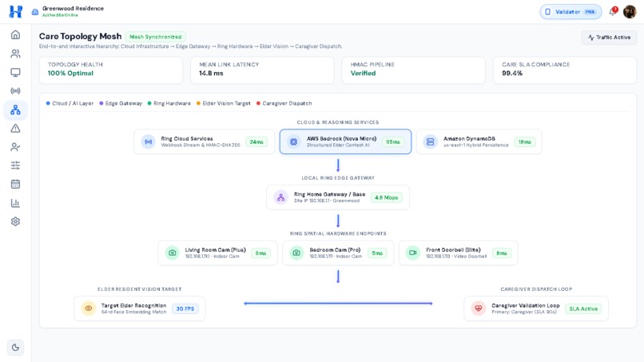Toggle dark mode moon button

point(15,348)
